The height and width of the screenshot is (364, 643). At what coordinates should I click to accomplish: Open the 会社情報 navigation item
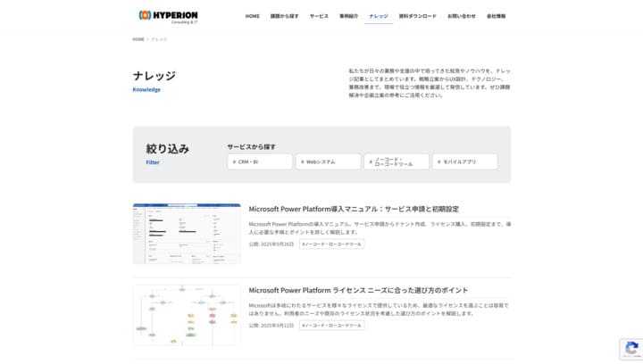tap(496, 16)
